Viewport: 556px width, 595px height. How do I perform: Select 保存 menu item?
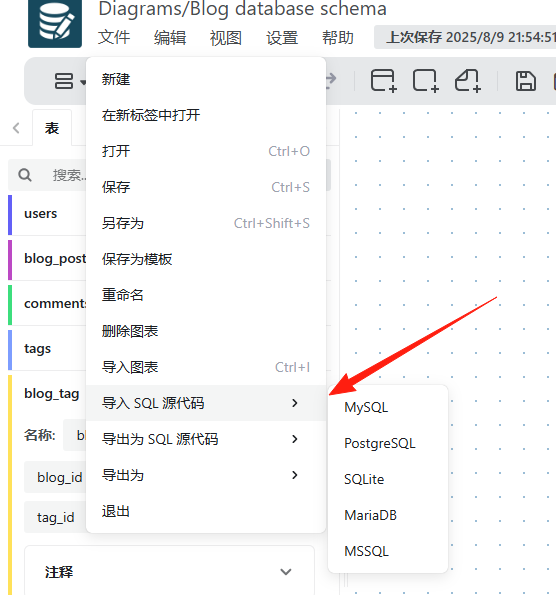(x=206, y=187)
